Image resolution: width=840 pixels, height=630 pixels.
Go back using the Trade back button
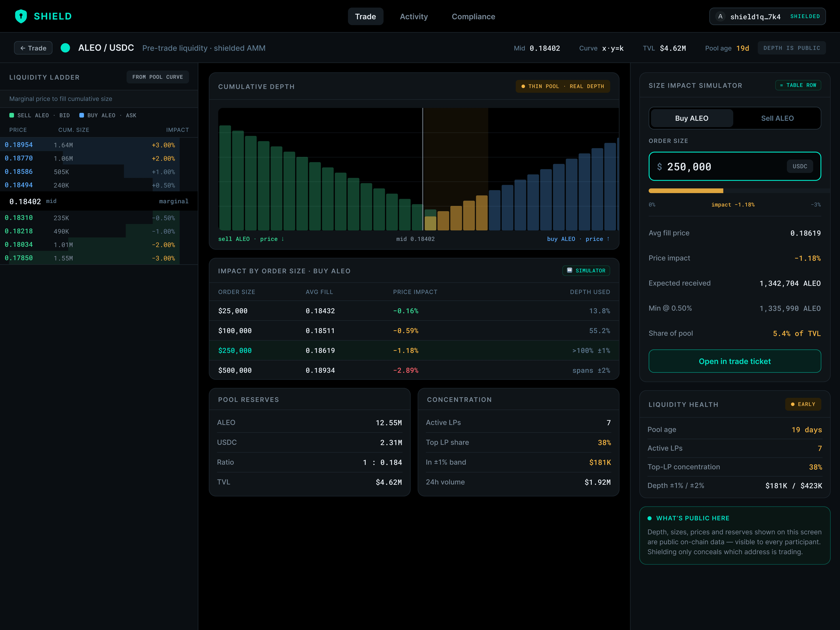click(x=33, y=48)
